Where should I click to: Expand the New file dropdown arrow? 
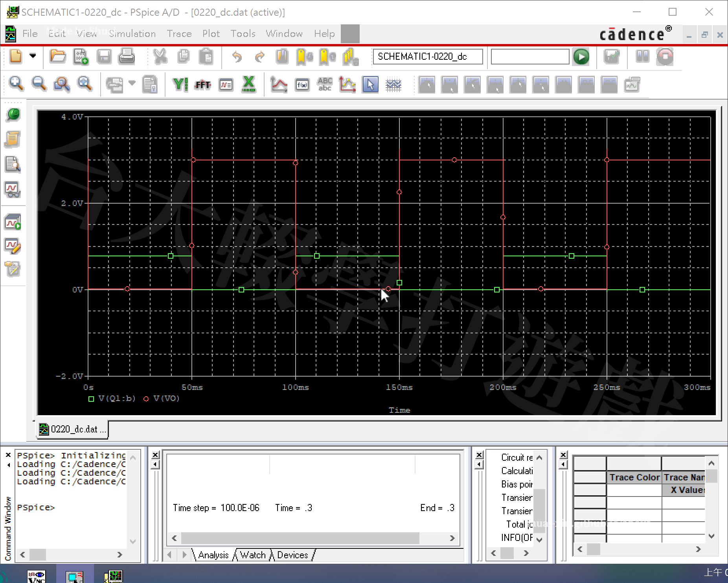[x=33, y=56]
